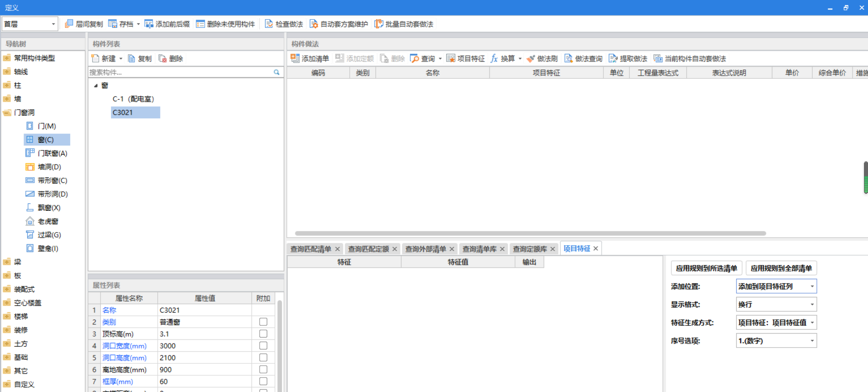Open the 新建 dropdown arrow
This screenshot has width=868, height=392.
coord(121,58)
